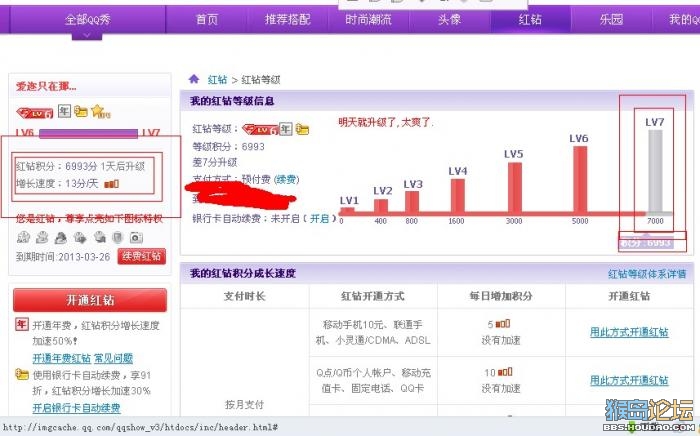Switch to the 头像 tab
Image resolution: width=700 pixels, height=436 pixels.
coord(449,19)
